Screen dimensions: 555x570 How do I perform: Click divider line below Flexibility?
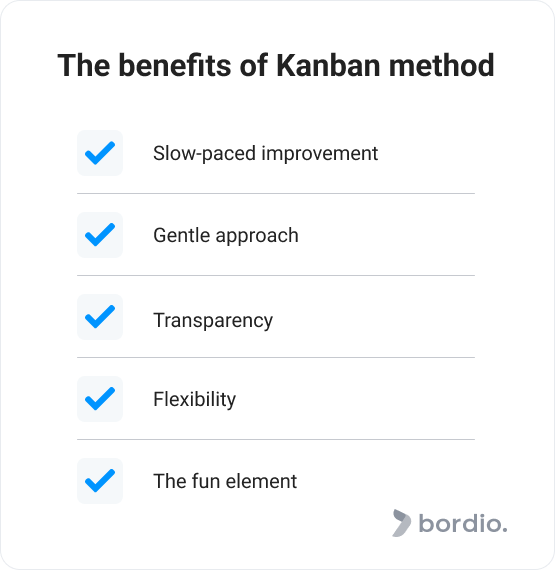tap(276, 439)
